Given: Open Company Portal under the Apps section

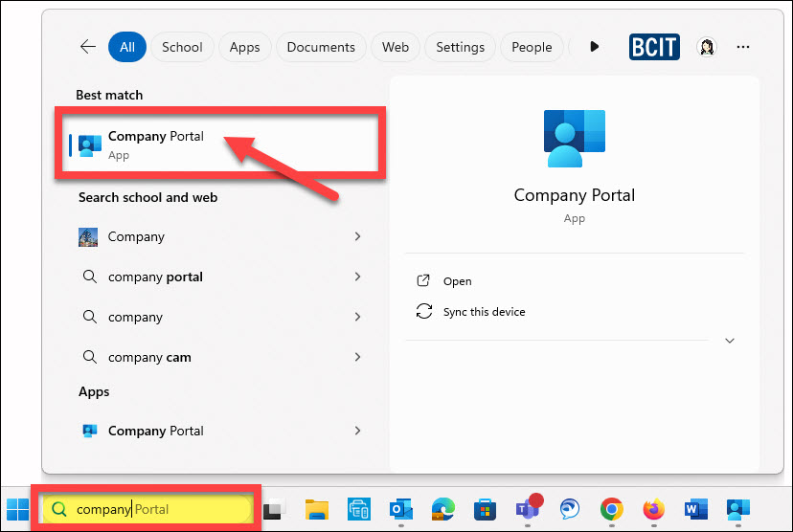Looking at the screenshot, I should [x=220, y=431].
